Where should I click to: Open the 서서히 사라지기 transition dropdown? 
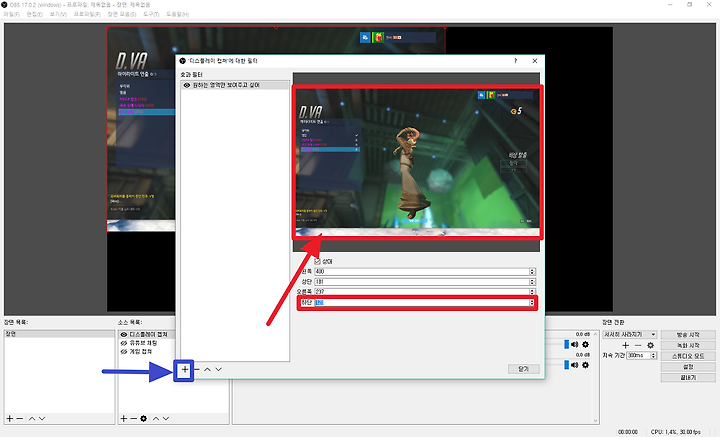click(x=630, y=334)
